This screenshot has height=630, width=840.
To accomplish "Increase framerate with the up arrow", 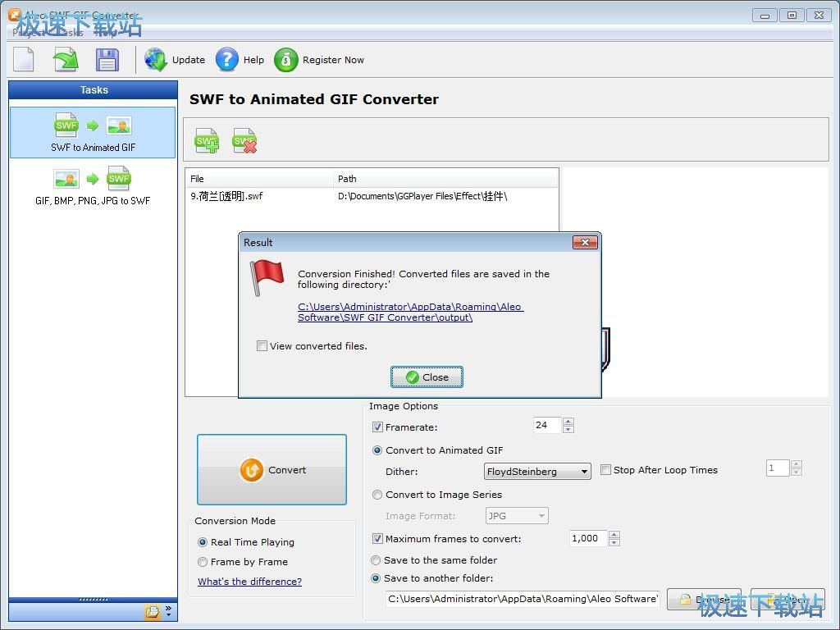I will (568, 421).
